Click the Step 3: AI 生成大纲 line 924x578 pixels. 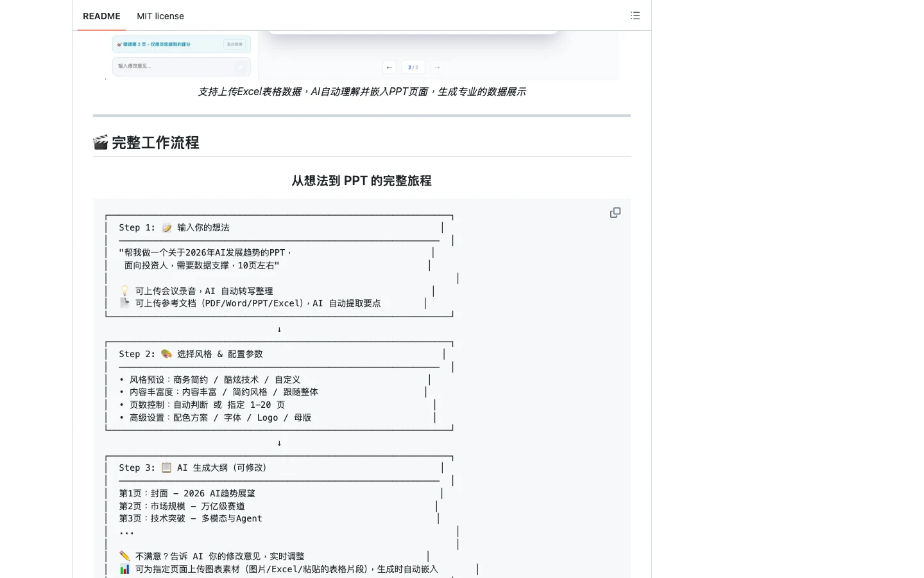(x=193, y=468)
